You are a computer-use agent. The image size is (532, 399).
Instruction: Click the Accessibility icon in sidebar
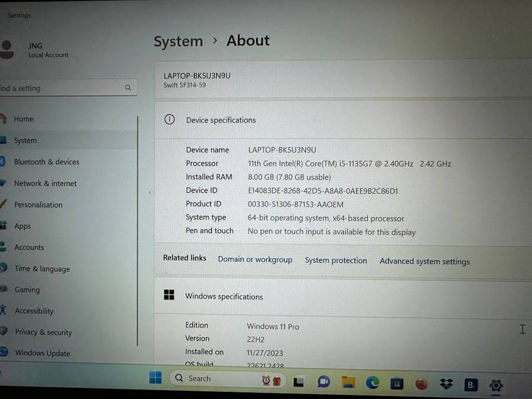(x=5, y=311)
